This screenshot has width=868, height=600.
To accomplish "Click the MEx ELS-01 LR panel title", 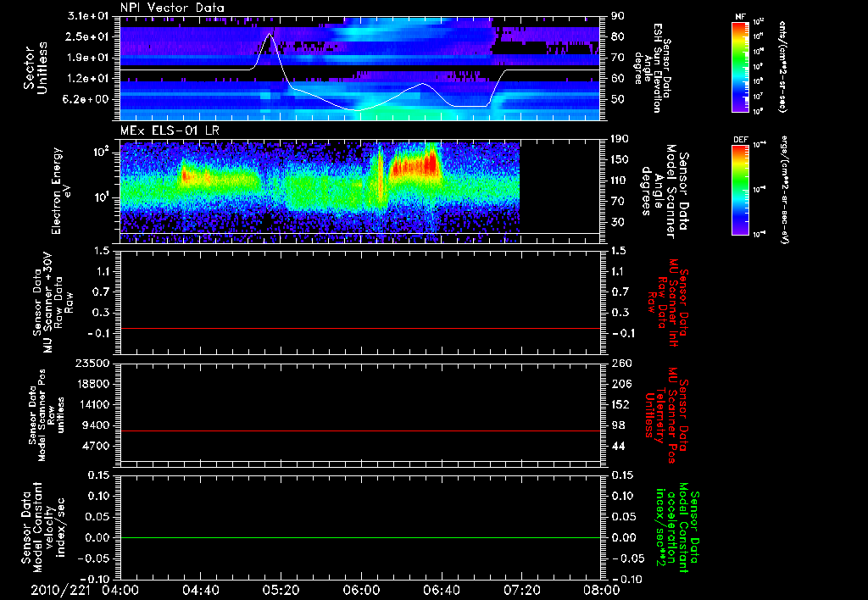I will 171,131.
